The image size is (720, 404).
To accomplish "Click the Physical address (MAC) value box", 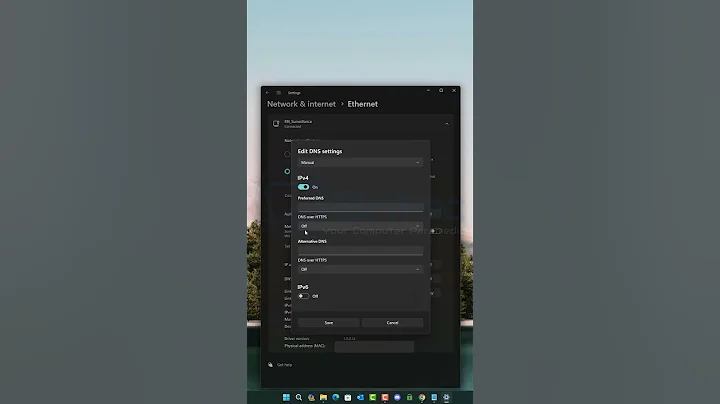I will [x=374, y=347].
